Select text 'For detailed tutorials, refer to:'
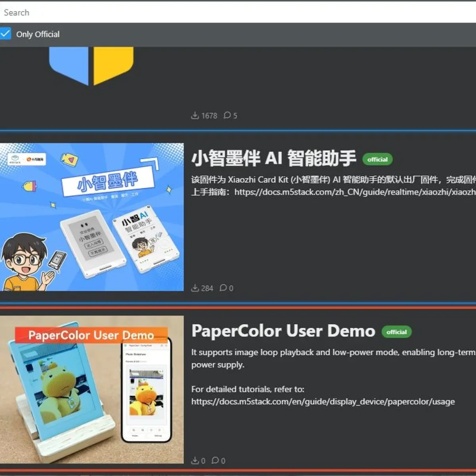Screen dimensions: 476x476 [x=248, y=389]
